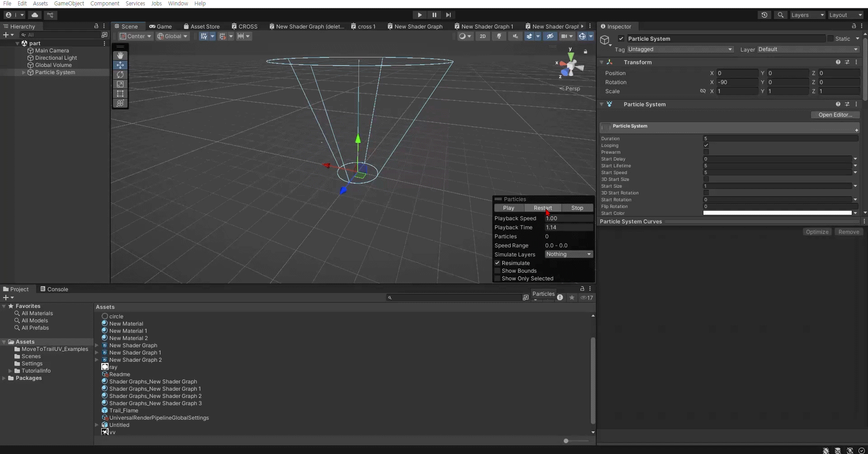Image resolution: width=868 pixels, height=454 pixels.
Task: Open the Layers dropdown in toolbar
Action: [x=807, y=15]
